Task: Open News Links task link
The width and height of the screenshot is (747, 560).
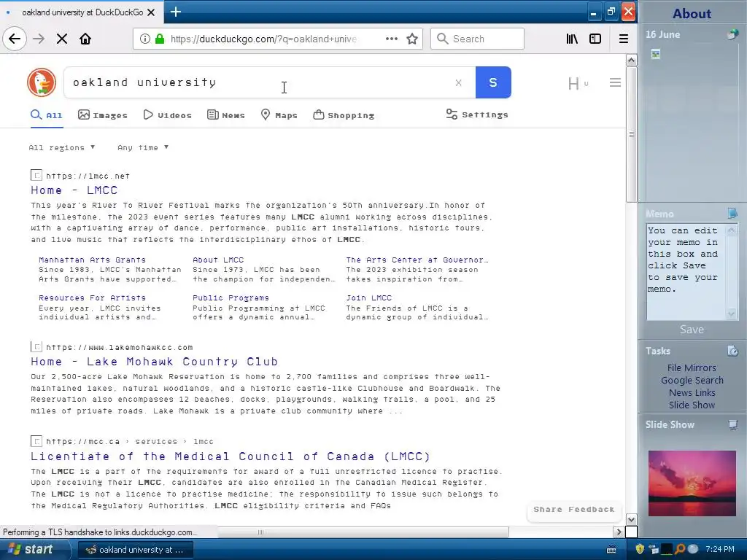Action: point(692,392)
